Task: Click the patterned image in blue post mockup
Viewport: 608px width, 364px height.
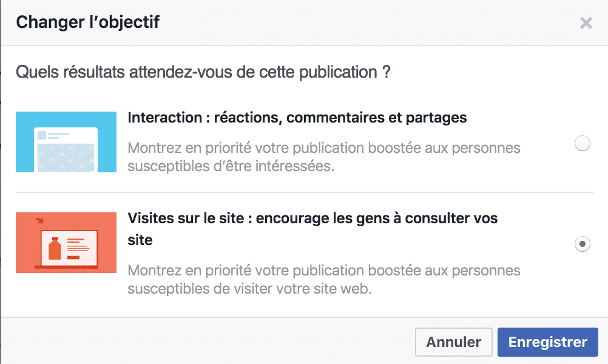Action: [x=66, y=158]
